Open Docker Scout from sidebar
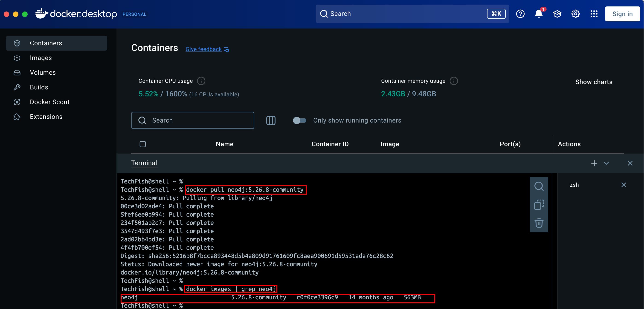Viewport: 644px width, 309px height. (x=56, y=102)
